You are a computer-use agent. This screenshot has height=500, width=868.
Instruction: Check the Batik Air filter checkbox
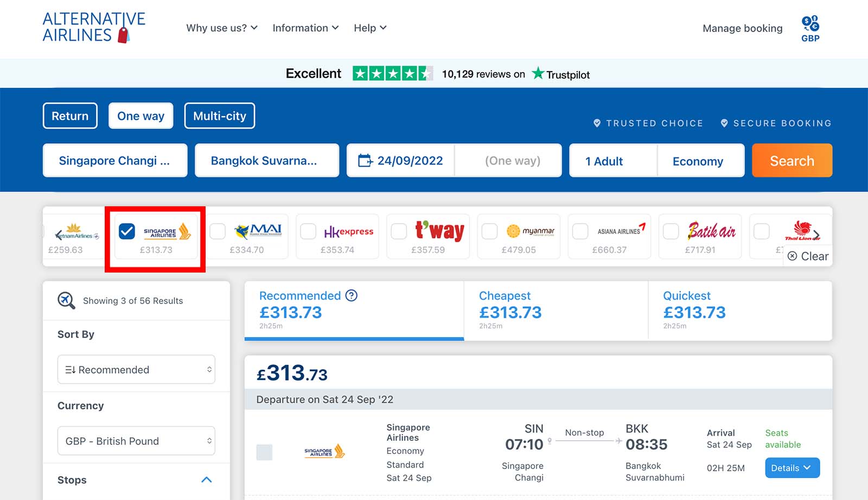coord(671,231)
